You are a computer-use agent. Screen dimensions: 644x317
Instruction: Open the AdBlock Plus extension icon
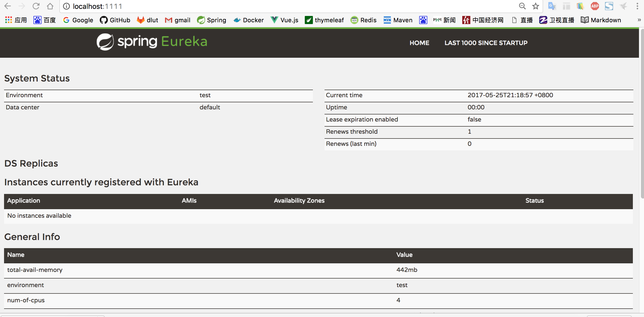[x=595, y=6]
